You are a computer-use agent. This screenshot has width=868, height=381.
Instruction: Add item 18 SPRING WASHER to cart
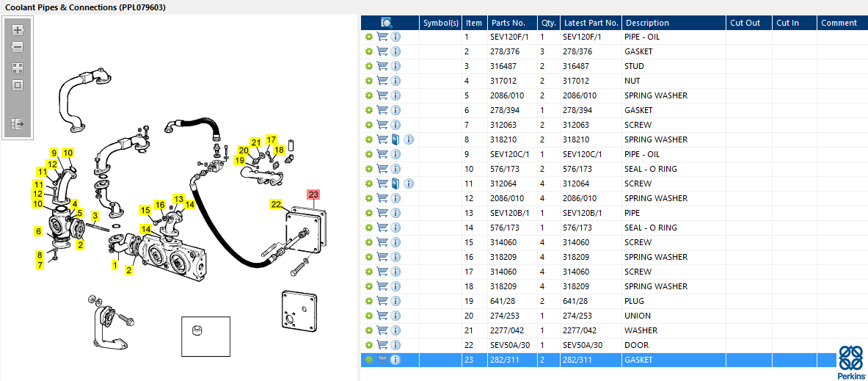[x=382, y=286]
